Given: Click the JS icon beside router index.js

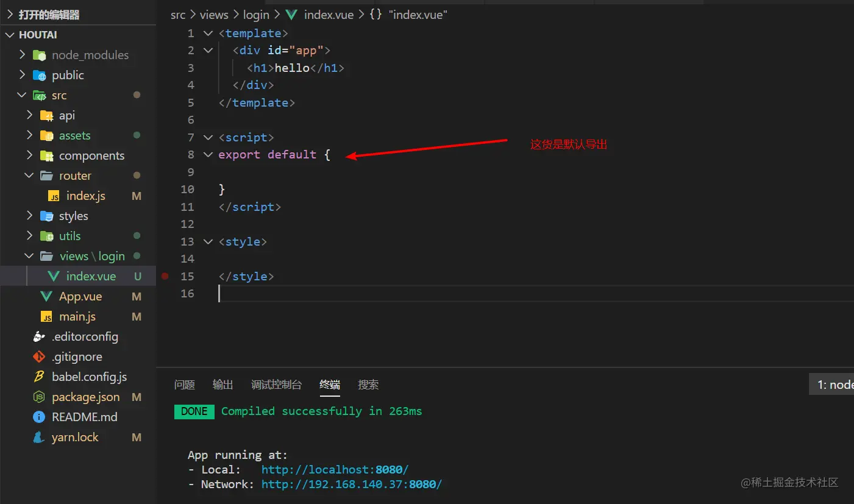Looking at the screenshot, I should pos(54,196).
